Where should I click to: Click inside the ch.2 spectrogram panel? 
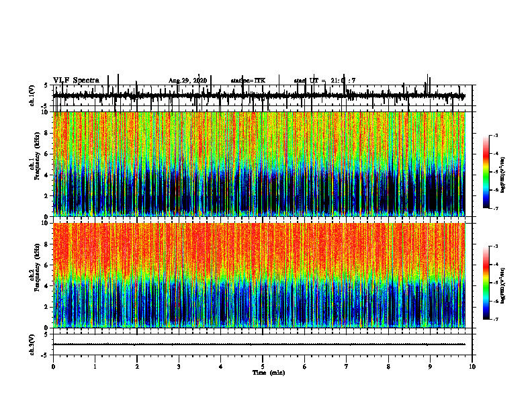tap(259, 275)
